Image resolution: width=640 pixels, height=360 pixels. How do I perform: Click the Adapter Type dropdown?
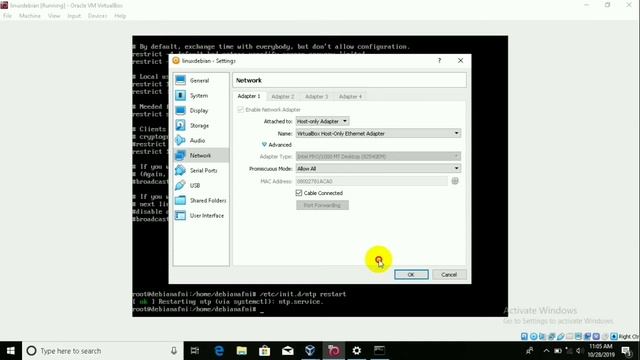pos(378,156)
